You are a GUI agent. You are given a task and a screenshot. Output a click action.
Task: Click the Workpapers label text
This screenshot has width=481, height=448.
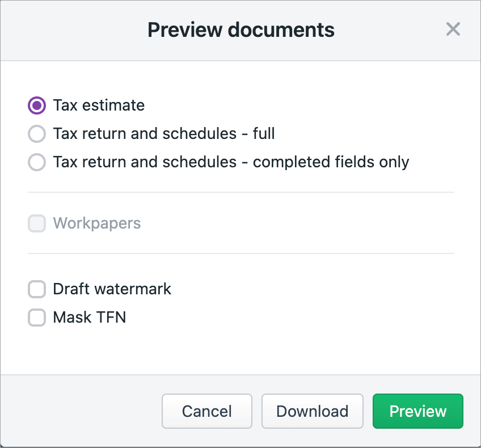click(x=96, y=223)
